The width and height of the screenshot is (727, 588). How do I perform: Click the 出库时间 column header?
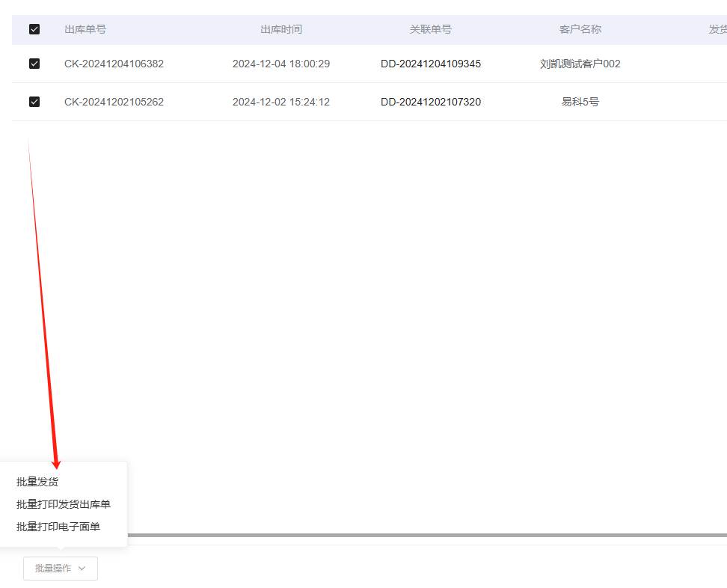tap(281, 29)
